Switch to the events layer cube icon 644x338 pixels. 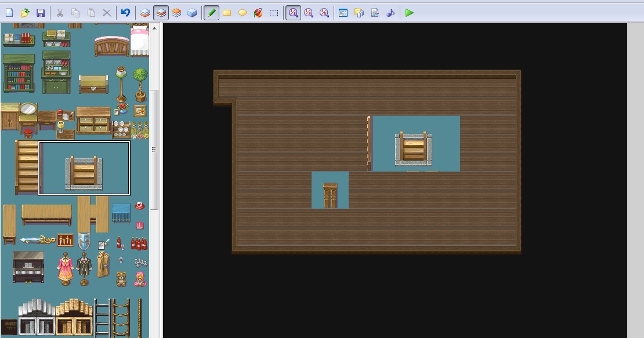[x=192, y=13]
